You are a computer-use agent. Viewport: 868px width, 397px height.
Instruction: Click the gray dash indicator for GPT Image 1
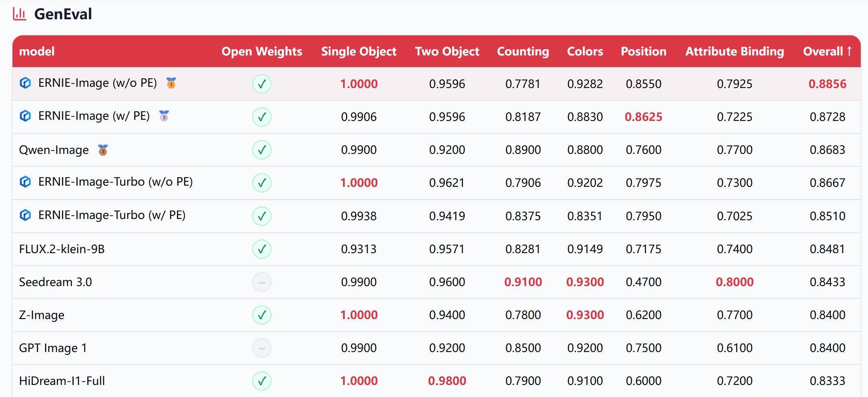[261, 348]
